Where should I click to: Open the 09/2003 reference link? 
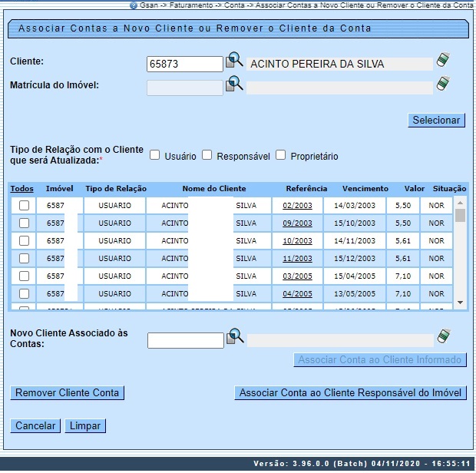click(x=297, y=223)
